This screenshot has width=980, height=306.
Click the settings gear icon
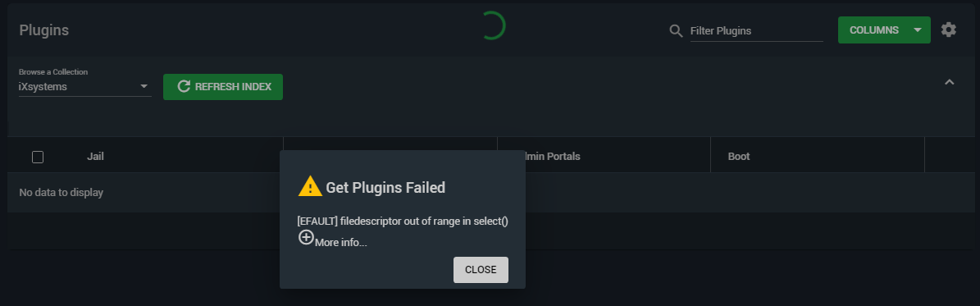point(948,30)
